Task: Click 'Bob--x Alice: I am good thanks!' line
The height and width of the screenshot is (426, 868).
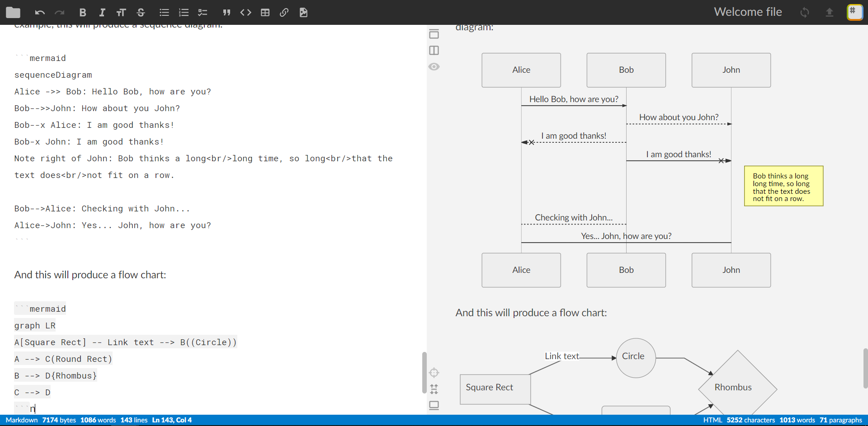Action: (94, 125)
